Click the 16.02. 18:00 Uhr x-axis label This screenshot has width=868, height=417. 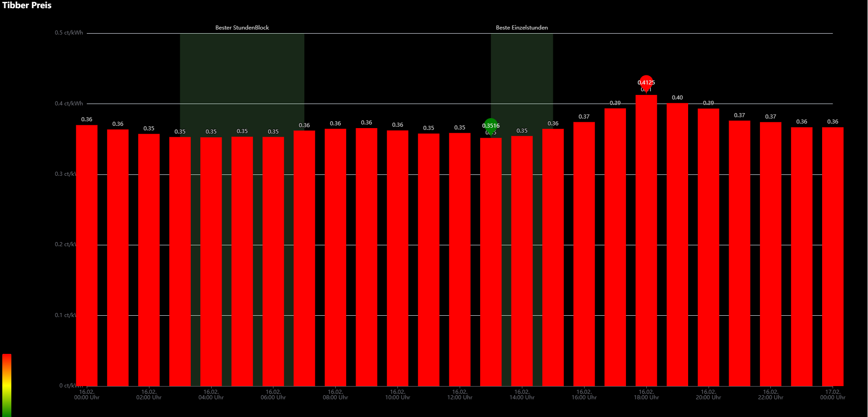[646, 394]
